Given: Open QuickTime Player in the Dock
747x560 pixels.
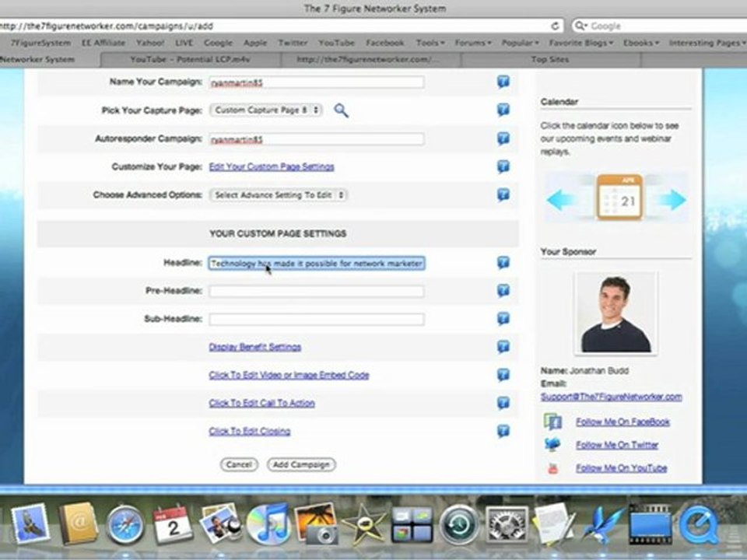Looking at the screenshot, I should (x=700, y=525).
